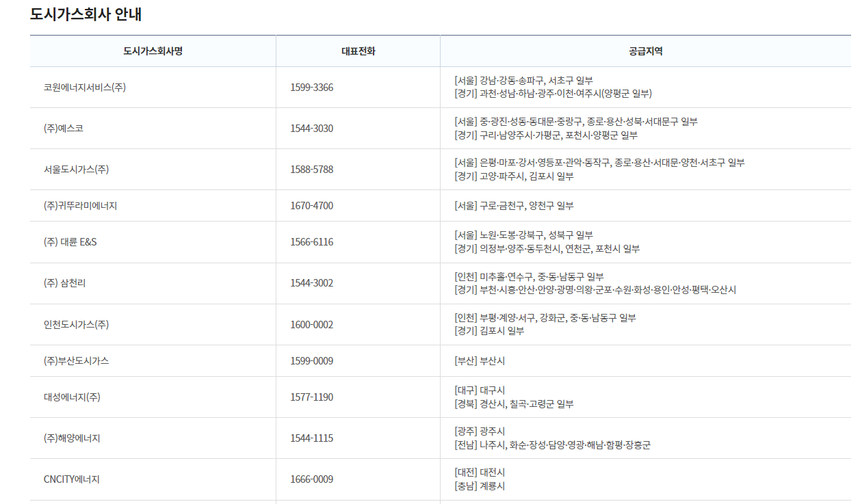The image size is (860, 504).
Task: Select company name 인천도시가스(주)
Action: [77, 325]
